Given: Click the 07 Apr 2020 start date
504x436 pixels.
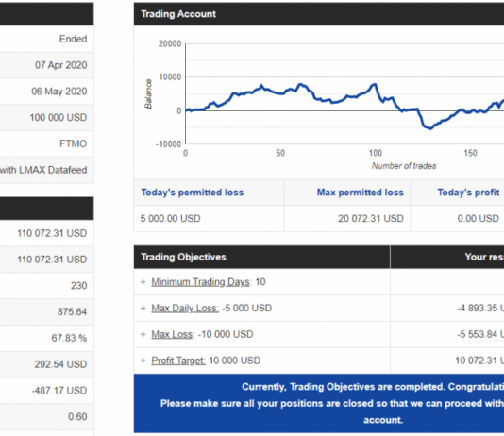Looking at the screenshot, I should tap(61, 65).
